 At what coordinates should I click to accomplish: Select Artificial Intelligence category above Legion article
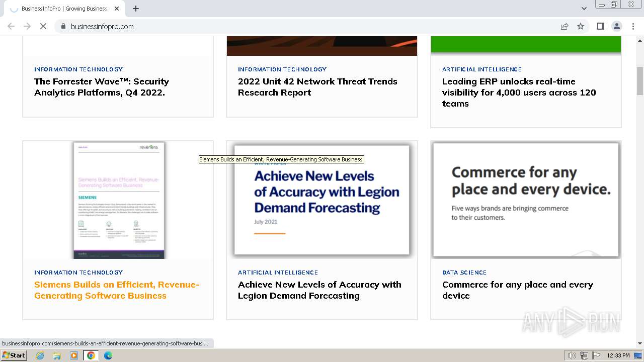click(278, 273)
